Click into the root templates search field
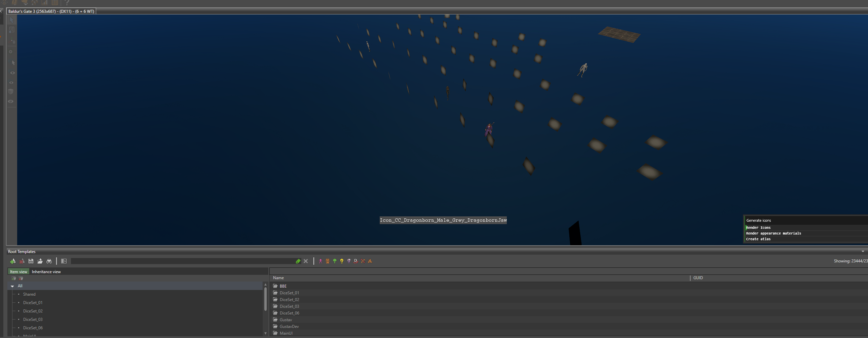 pyautogui.click(x=183, y=261)
